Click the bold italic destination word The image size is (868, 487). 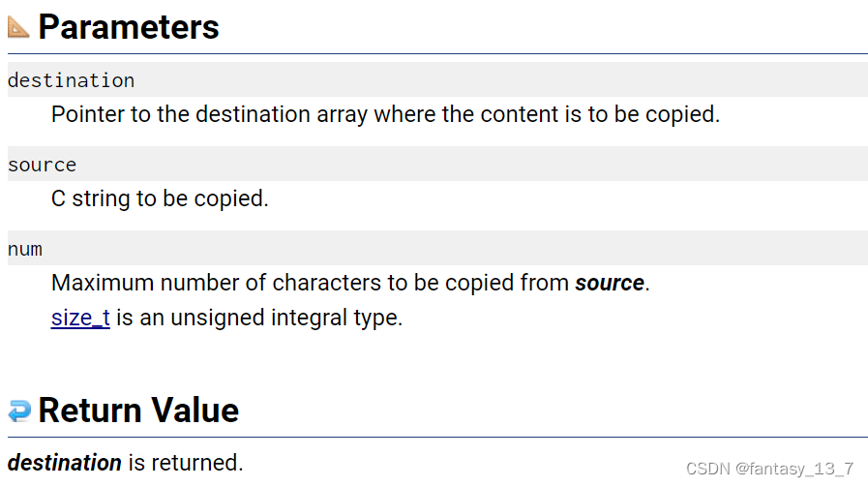(65, 463)
